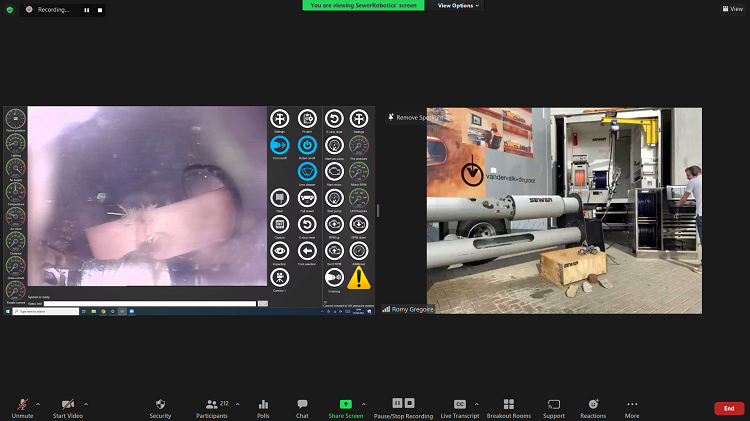Click the RPM down icon
Screen dimensions: 750x421
tap(359, 224)
